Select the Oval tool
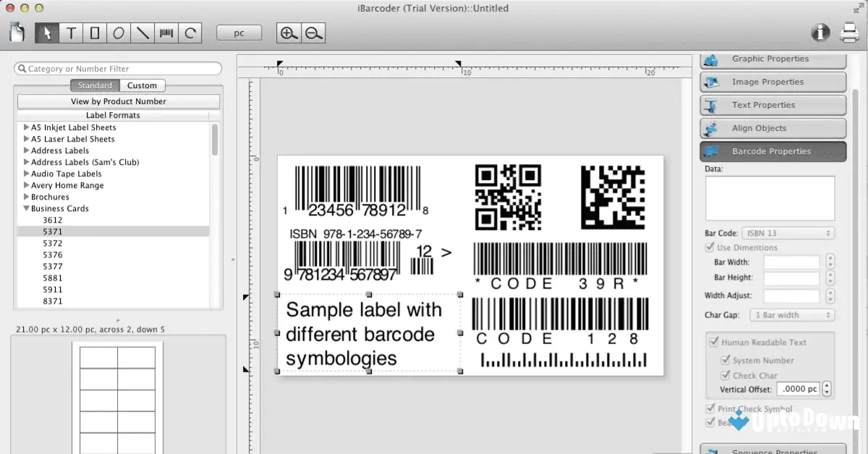This screenshot has width=868, height=454. point(119,33)
